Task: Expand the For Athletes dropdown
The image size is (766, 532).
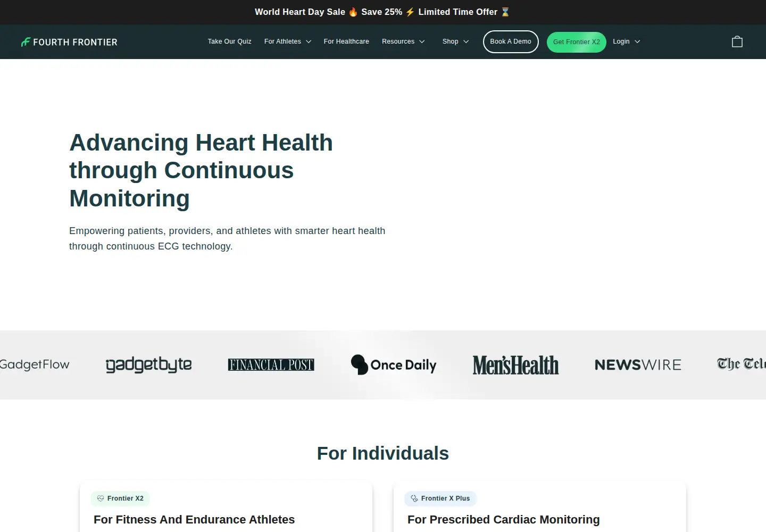Action: click(x=288, y=41)
